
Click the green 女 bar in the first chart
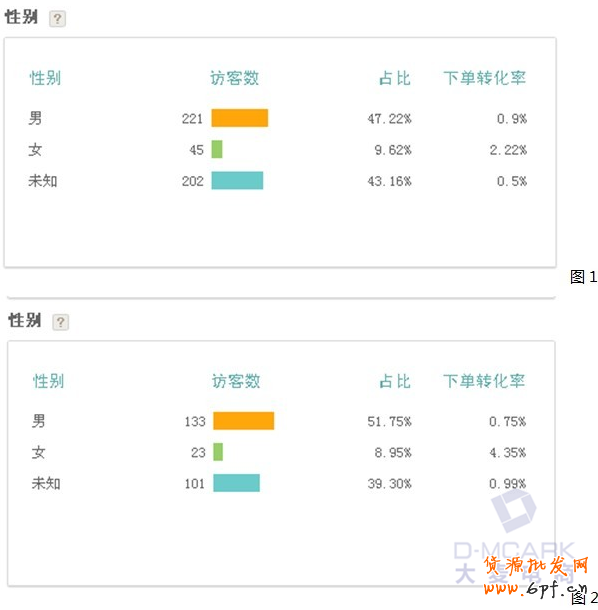(x=217, y=149)
